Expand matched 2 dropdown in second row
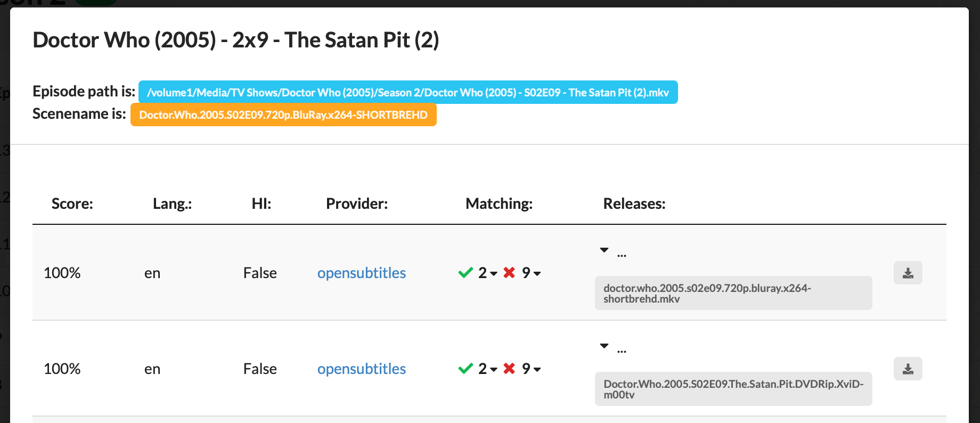Viewport: 980px width, 423px height. 488,369
